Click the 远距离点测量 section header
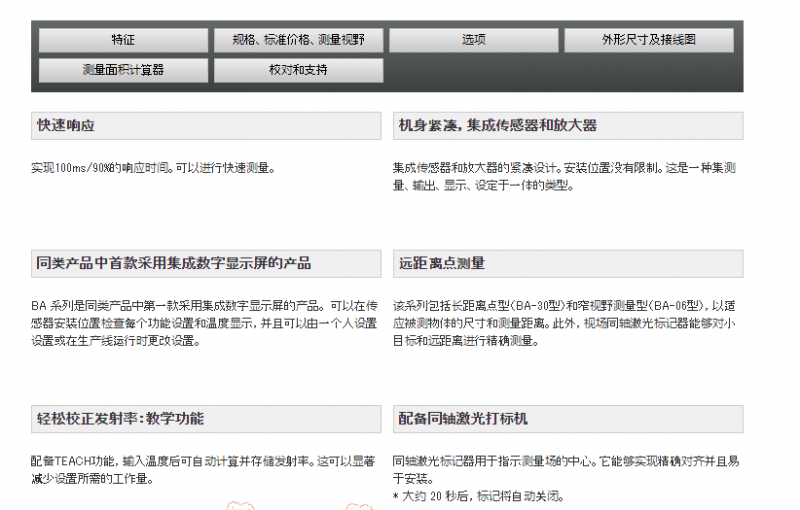The width and height of the screenshot is (800, 510). coord(568,264)
